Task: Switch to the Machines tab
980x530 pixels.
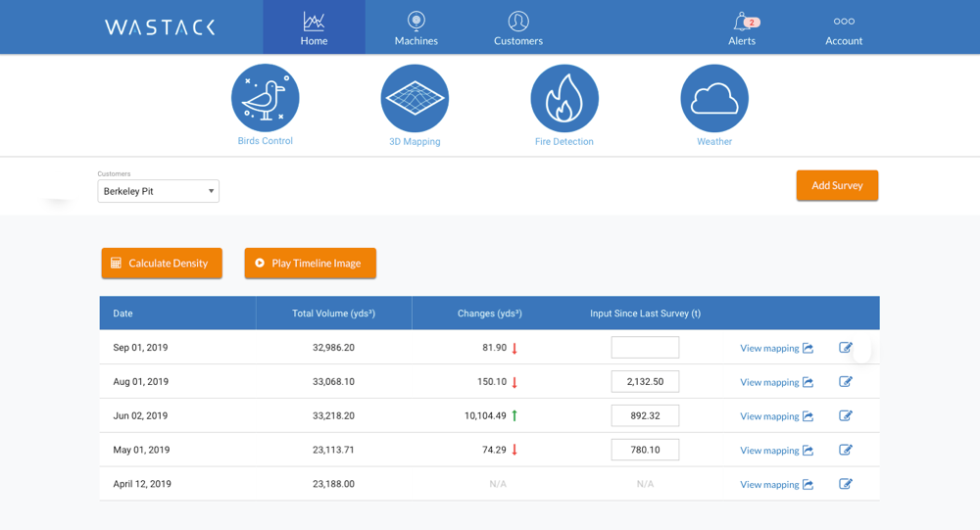Action: (416, 27)
